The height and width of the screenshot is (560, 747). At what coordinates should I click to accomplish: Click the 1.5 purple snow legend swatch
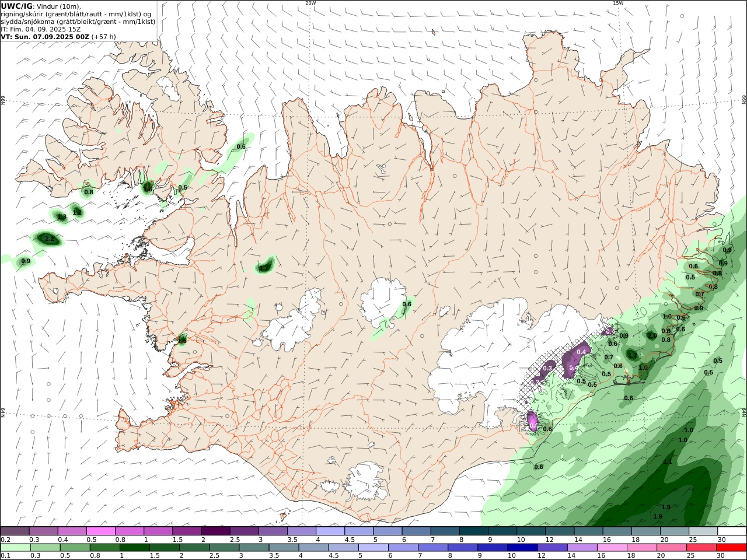pyautogui.click(x=187, y=531)
